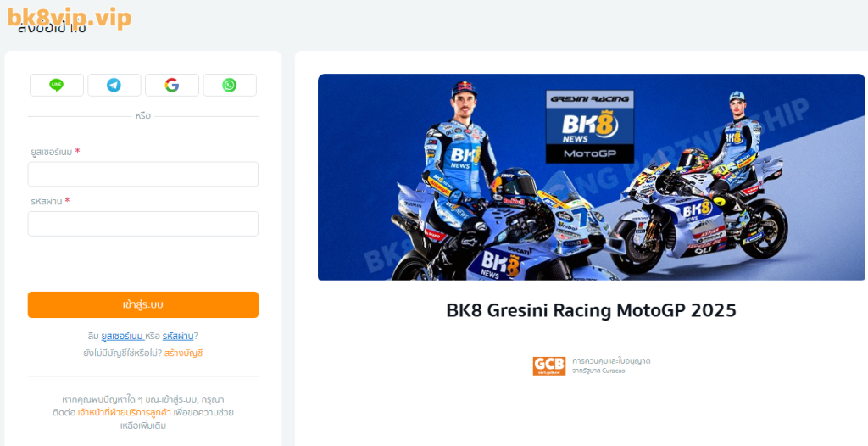This screenshot has width=868, height=446.
Task: Use the WhatsApp login icon
Action: (x=230, y=86)
